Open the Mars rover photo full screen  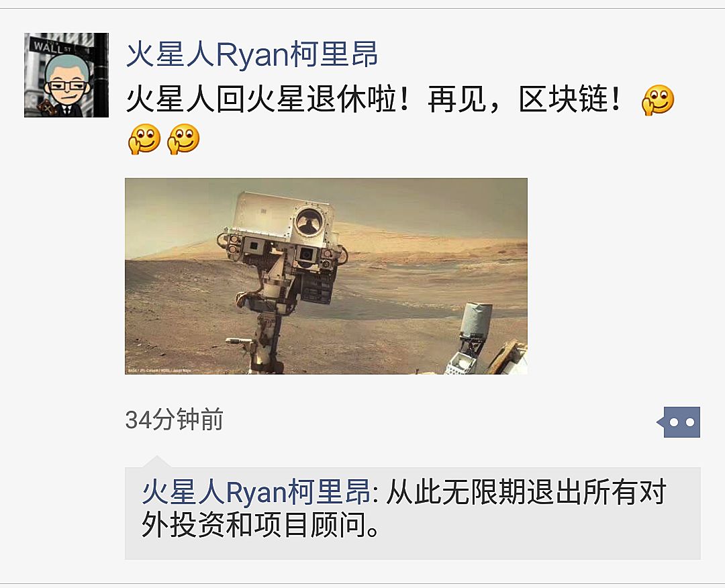coord(326,276)
